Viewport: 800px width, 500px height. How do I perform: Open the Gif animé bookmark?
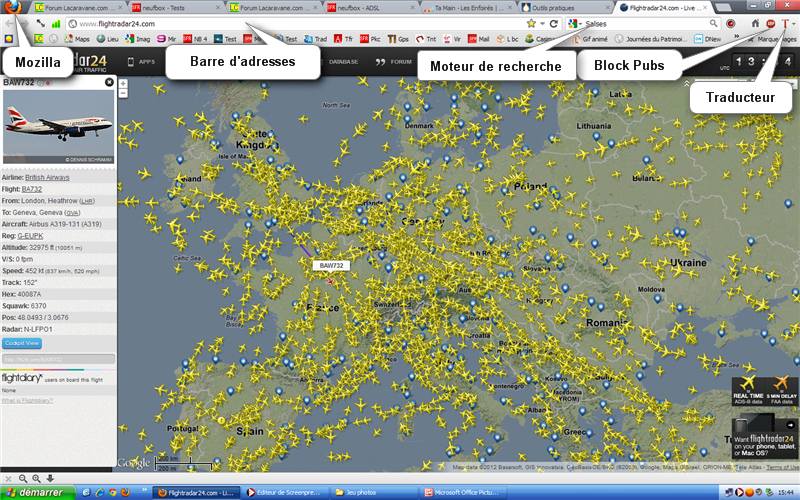[590, 39]
